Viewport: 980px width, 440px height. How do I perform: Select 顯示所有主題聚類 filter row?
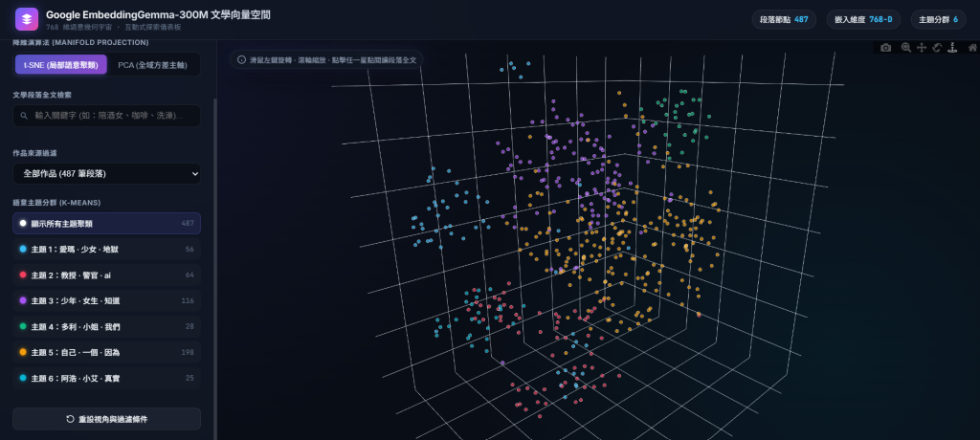106,223
